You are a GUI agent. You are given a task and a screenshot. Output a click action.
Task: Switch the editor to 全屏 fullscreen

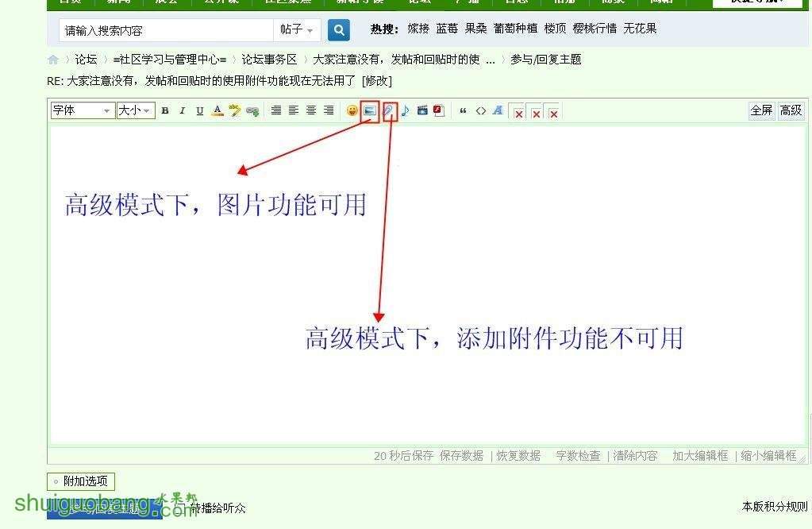click(x=761, y=111)
